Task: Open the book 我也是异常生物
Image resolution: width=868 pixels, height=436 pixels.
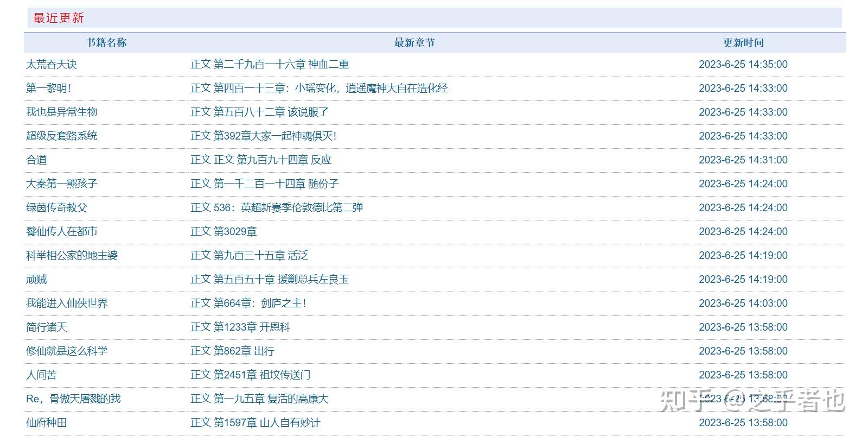Action: [62, 112]
